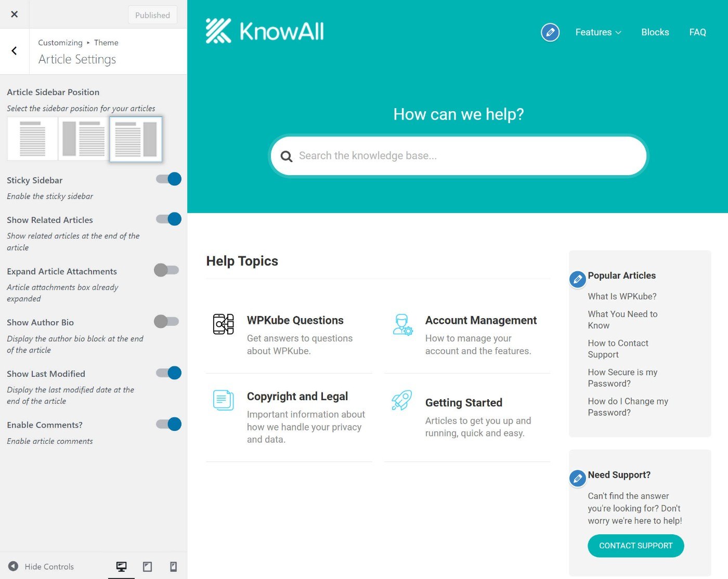Click 'Theme' in Customizing breadcrumb
The width and height of the screenshot is (728, 579).
tap(106, 43)
